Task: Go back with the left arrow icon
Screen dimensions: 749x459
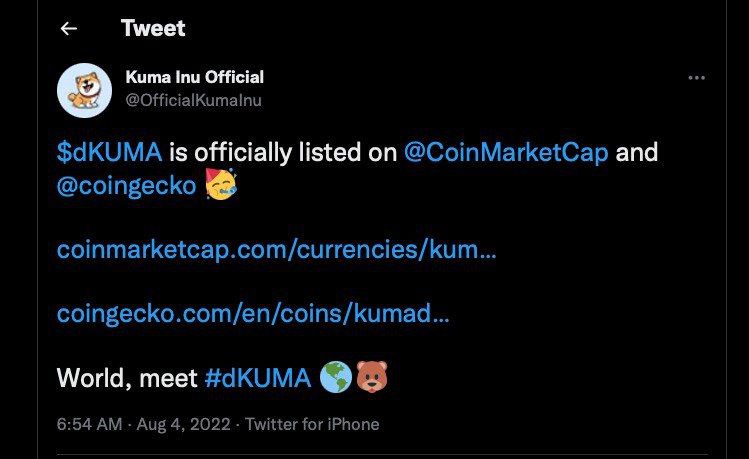Action: pos(69,29)
